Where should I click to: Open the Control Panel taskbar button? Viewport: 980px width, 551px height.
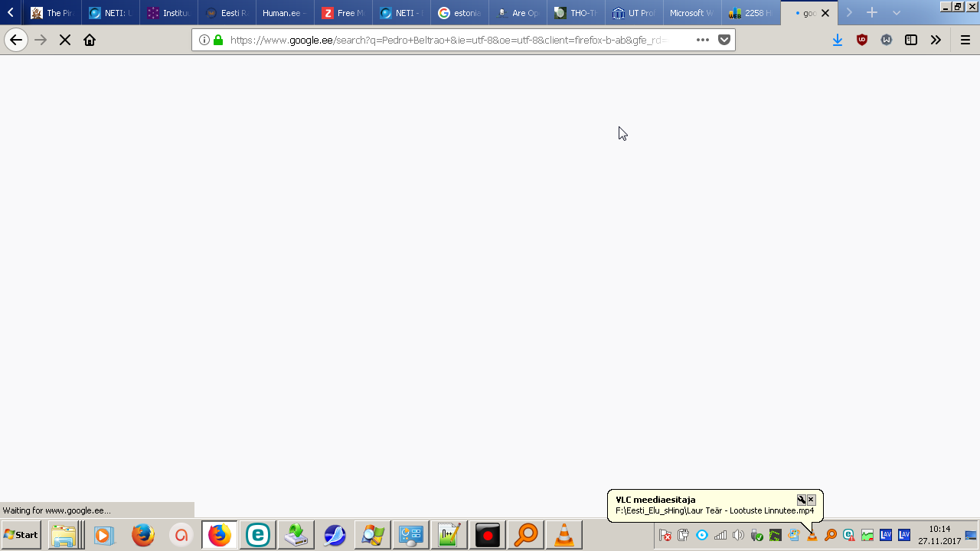click(410, 535)
